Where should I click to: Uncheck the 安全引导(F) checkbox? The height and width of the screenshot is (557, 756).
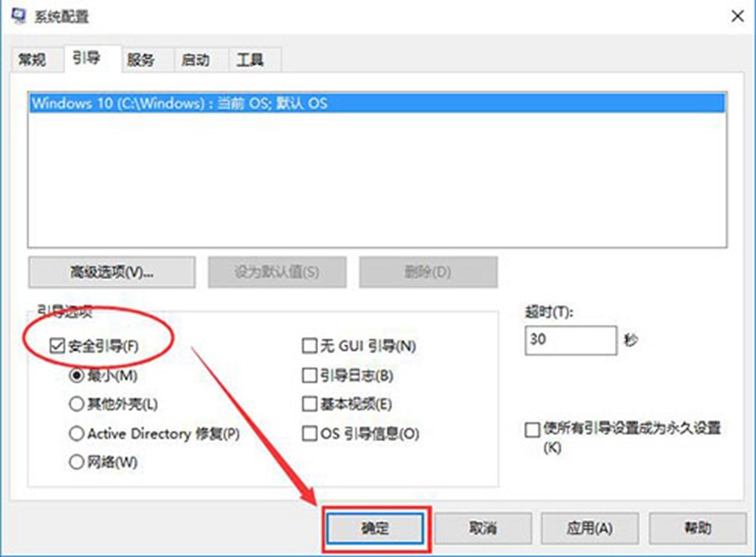coord(56,345)
